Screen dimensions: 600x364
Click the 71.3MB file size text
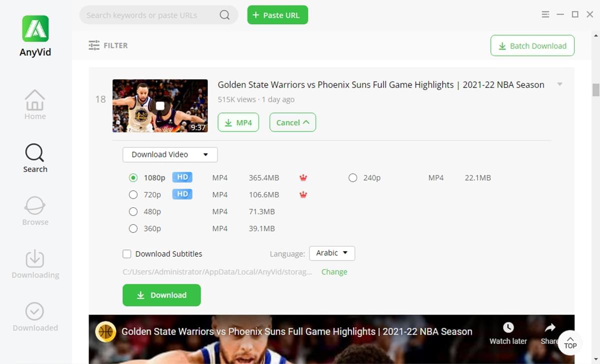[262, 211]
